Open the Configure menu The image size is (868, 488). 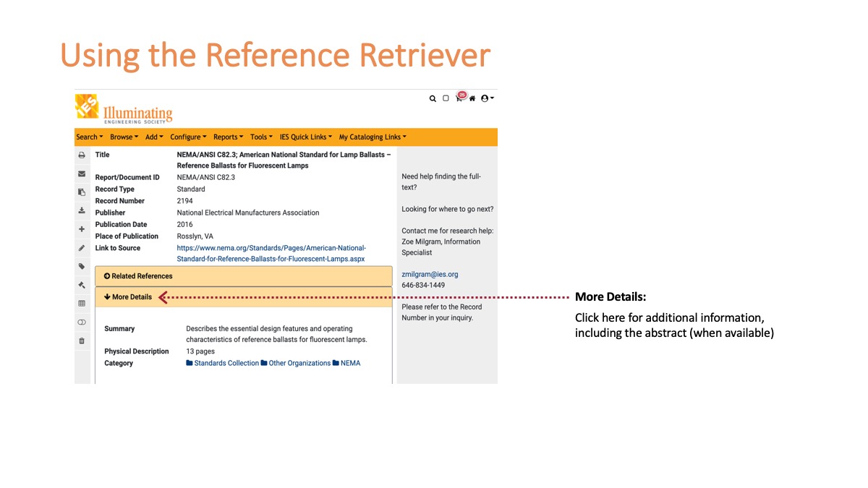pos(188,137)
